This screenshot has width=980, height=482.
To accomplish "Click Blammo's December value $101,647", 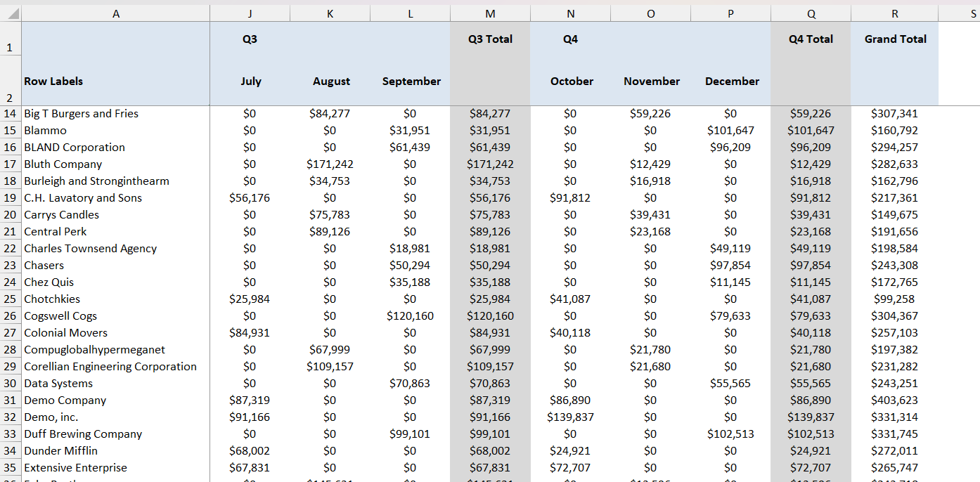I will coord(730,131).
